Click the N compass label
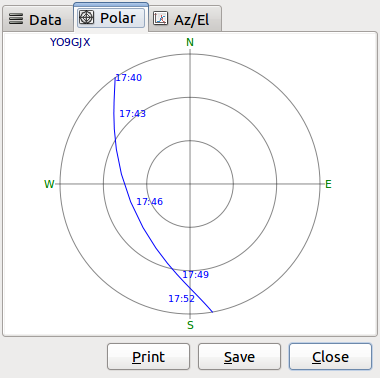The height and width of the screenshot is (378, 380). (x=190, y=42)
